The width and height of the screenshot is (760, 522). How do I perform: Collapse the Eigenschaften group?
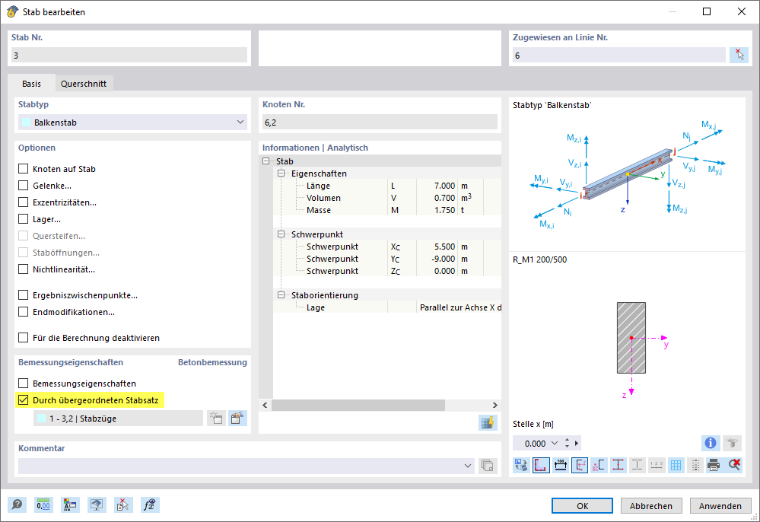pos(281,173)
